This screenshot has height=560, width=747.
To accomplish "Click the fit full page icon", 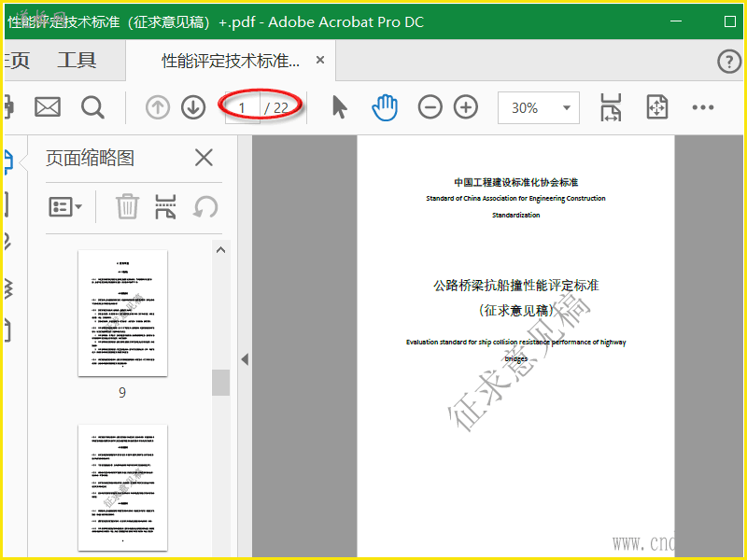I will click(x=657, y=107).
